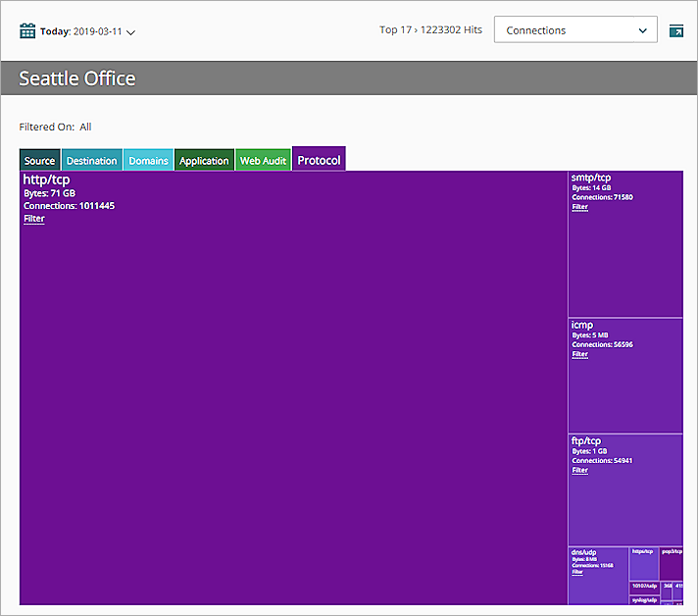Click Filter link under smtp/tcp

tap(580, 207)
